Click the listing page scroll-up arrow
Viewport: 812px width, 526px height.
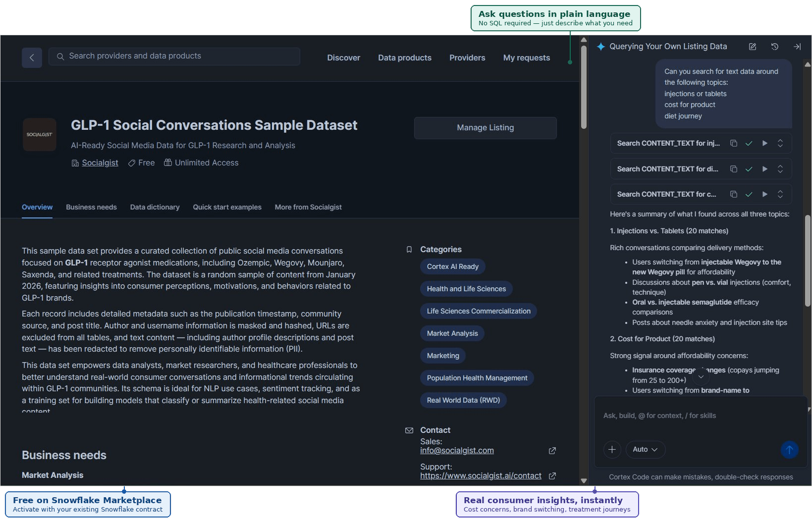[584, 40]
